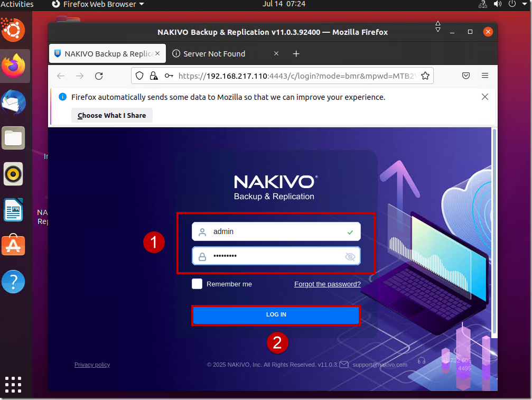Switch to the Server Not Found tab
This screenshot has height=400, width=532.
tap(226, 53)
